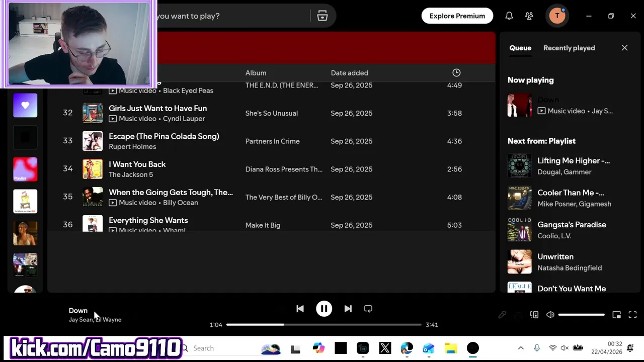Toggle the Queue icon in player bar
This screenshot has width=644, height=362.
click(x=518, y=315)
